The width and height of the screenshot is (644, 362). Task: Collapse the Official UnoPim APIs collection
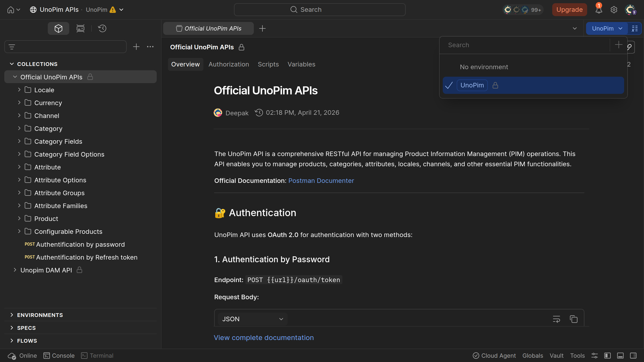(15, 77)
